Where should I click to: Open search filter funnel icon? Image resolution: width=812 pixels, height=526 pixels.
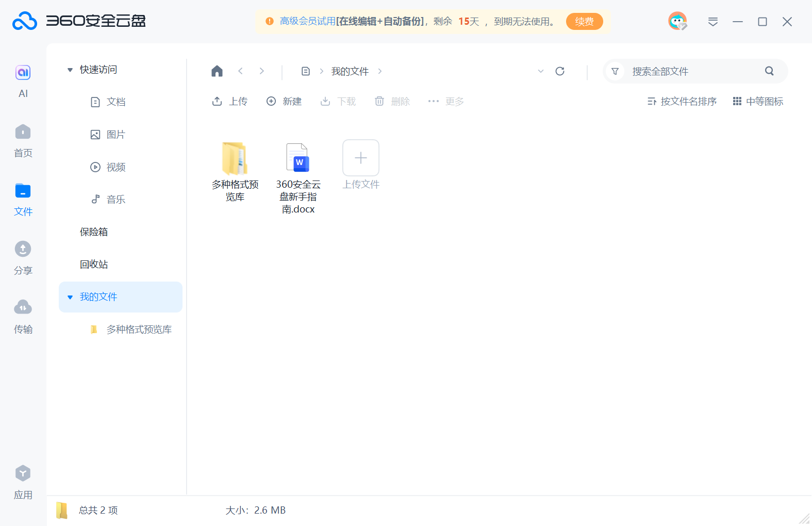click(615, 71)
